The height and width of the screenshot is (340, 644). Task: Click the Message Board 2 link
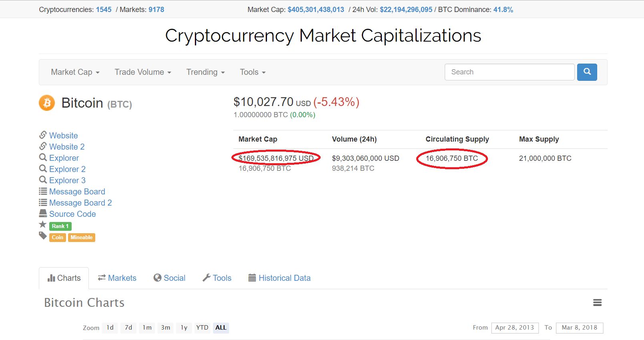[80, 203]
